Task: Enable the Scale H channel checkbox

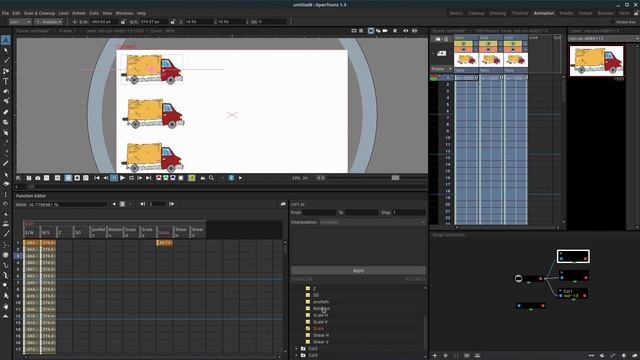Action: click(308, 315)
